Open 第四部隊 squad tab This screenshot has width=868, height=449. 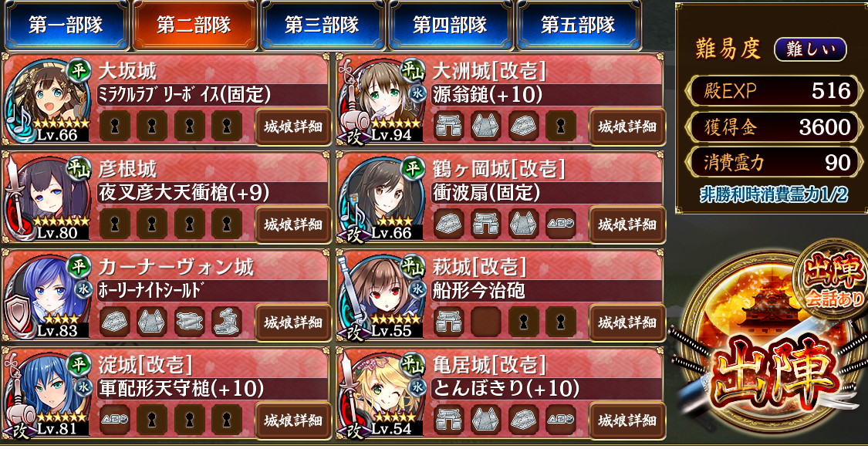tap(450, 25)
